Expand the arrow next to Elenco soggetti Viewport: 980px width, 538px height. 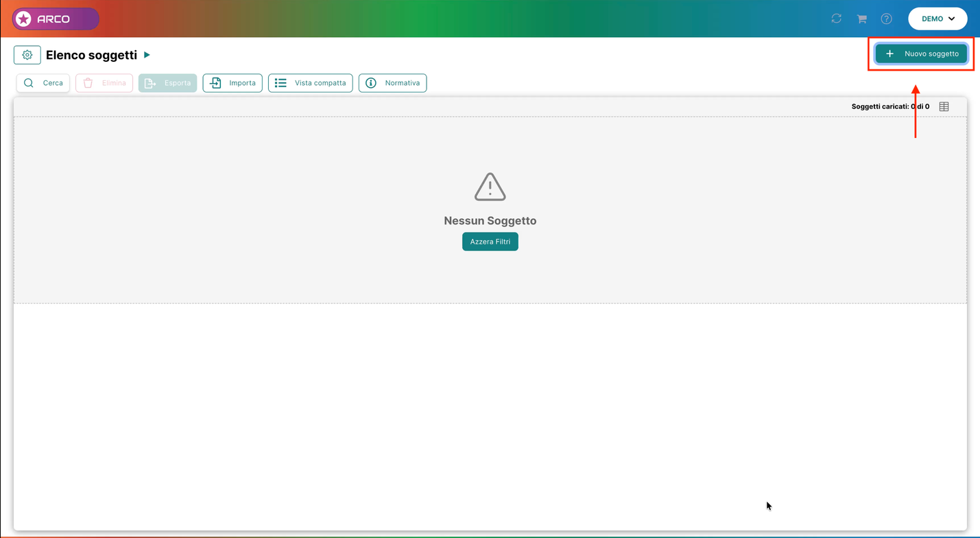pos(147,55)
